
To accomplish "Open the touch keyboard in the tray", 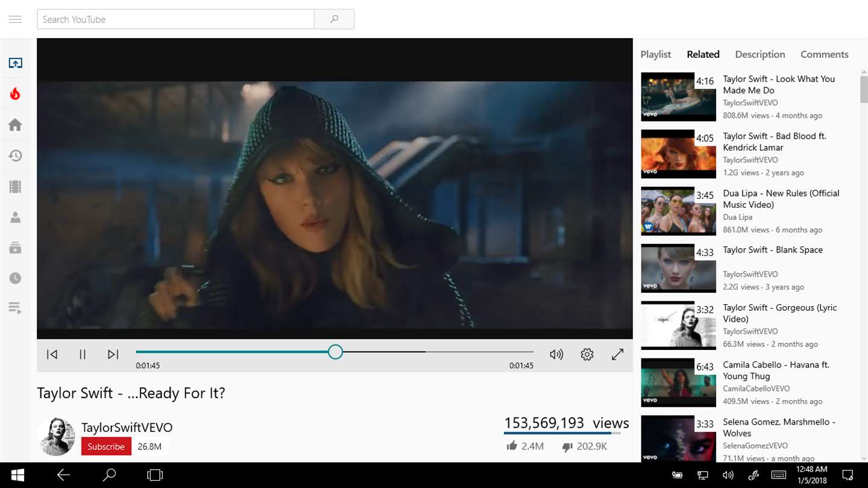I will tap(778, 475).
